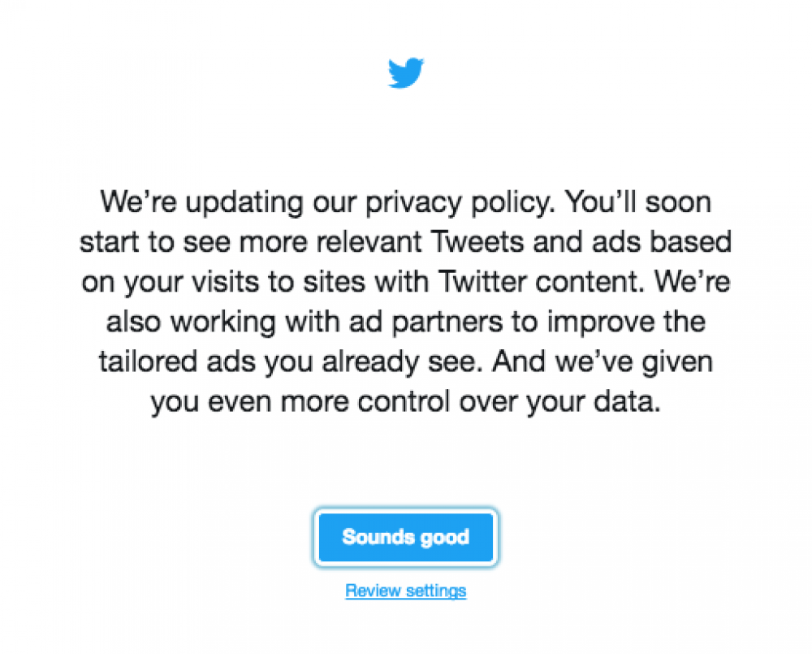Select the word "Twitter" in the paragraph

pos(482,282)
